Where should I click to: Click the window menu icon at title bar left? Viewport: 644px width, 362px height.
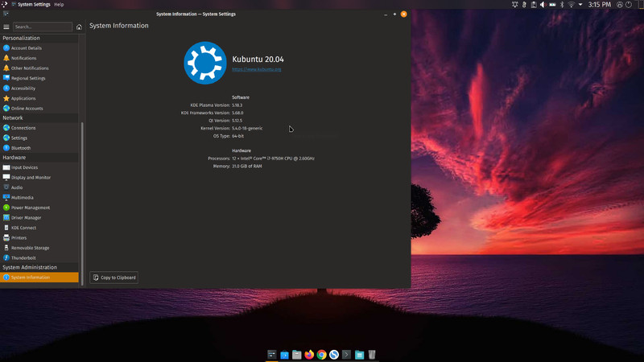pyautogui.click(x=6, y=14)
